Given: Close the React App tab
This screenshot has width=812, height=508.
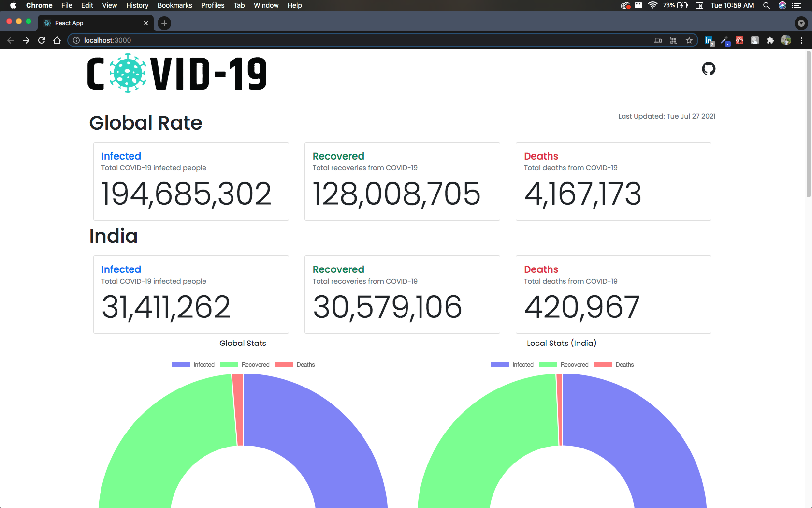Looking at the screenshot, I should (146, 23).
